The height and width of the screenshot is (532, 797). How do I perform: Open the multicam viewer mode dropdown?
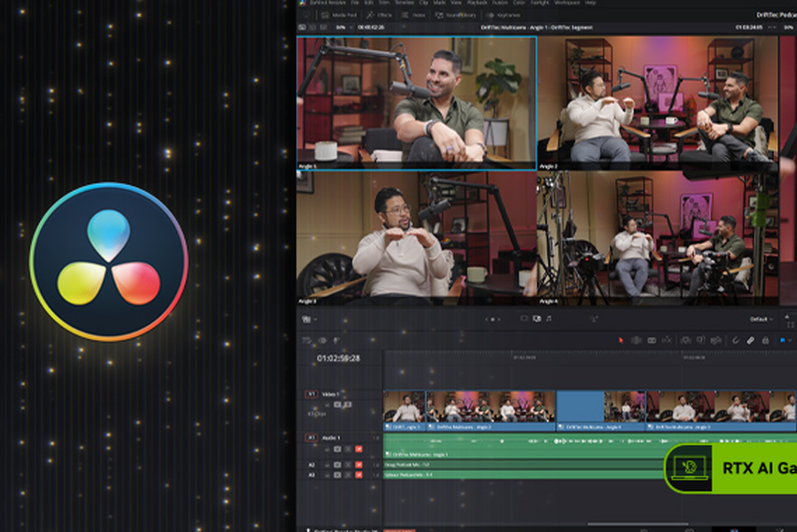pyautogui.click(x=309, y=319)
